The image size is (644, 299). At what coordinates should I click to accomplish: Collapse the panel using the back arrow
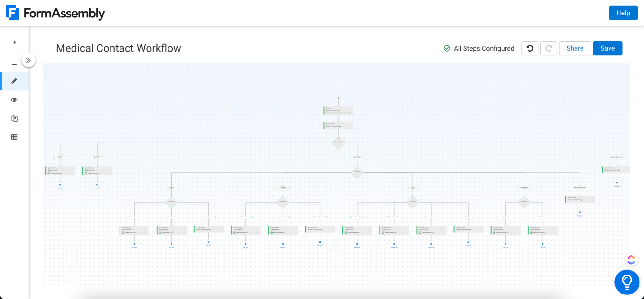(14, 42)
